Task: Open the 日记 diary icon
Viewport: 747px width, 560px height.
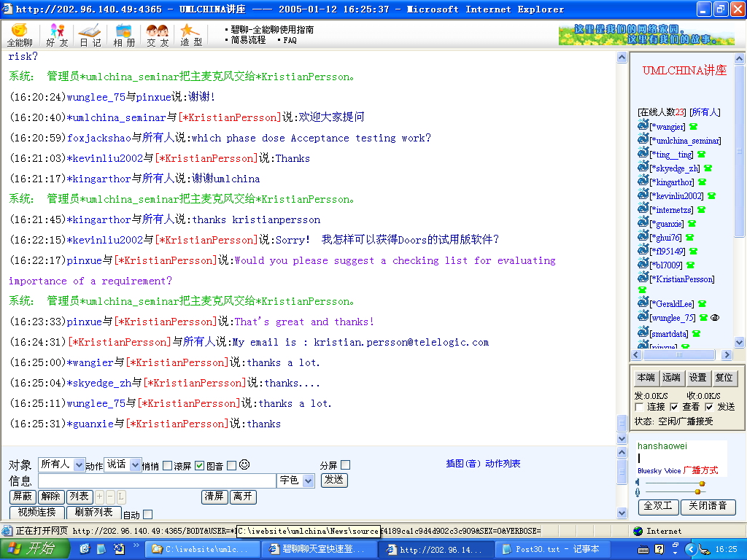Action: coord(90,36)
